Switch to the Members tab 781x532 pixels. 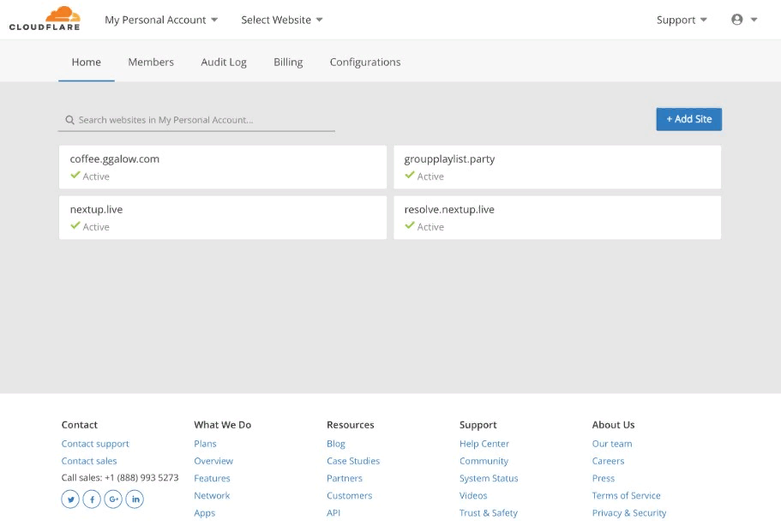151,62
